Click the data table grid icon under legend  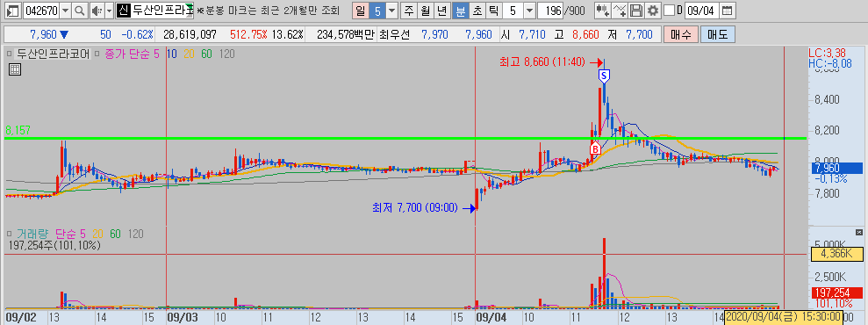click(15, 69)
